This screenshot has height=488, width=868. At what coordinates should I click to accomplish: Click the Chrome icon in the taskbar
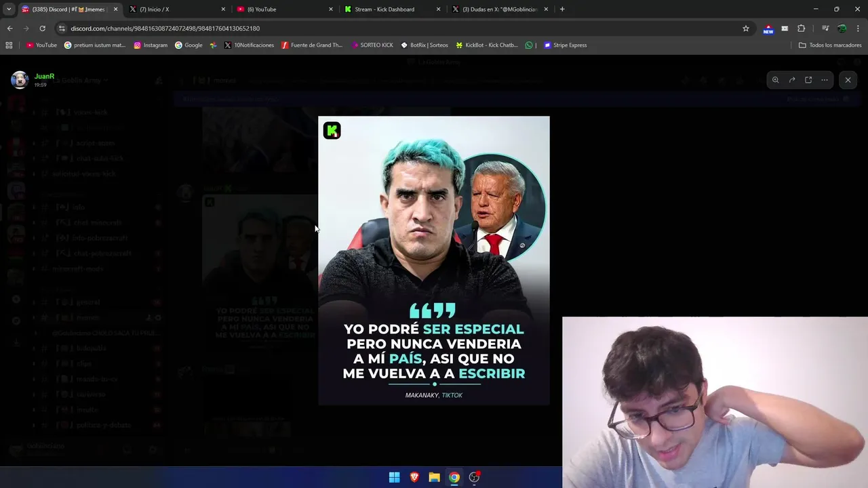(x=454, y=477)
